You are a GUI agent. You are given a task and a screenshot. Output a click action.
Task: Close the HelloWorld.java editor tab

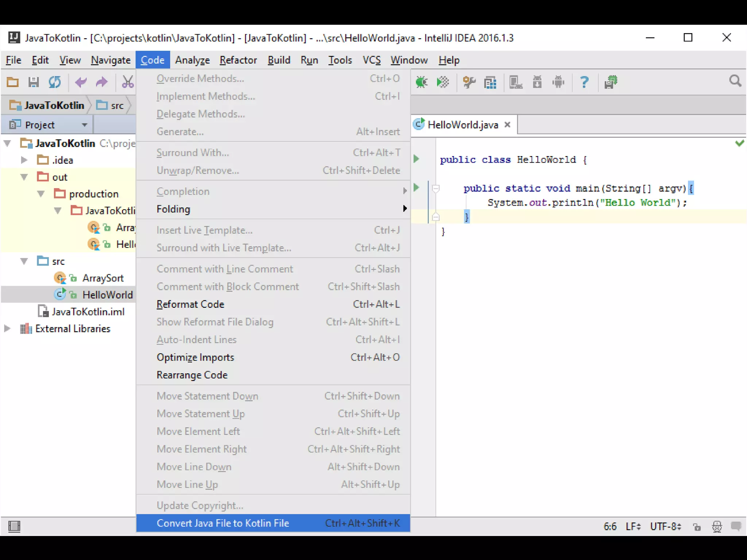tap(507, 125)
